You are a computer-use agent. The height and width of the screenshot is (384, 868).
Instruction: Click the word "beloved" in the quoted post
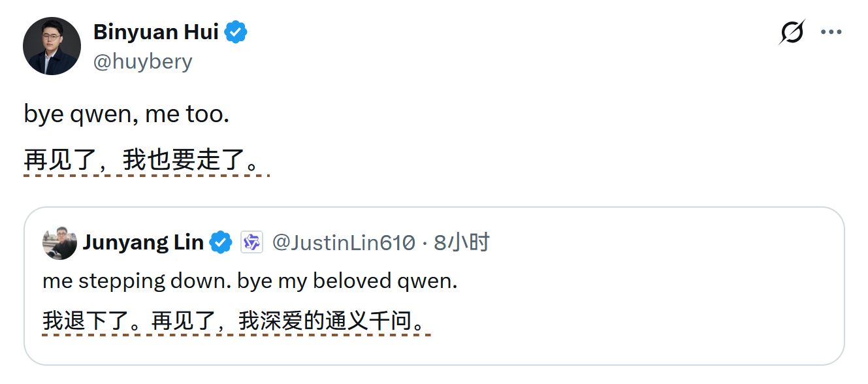coord(352,281)
